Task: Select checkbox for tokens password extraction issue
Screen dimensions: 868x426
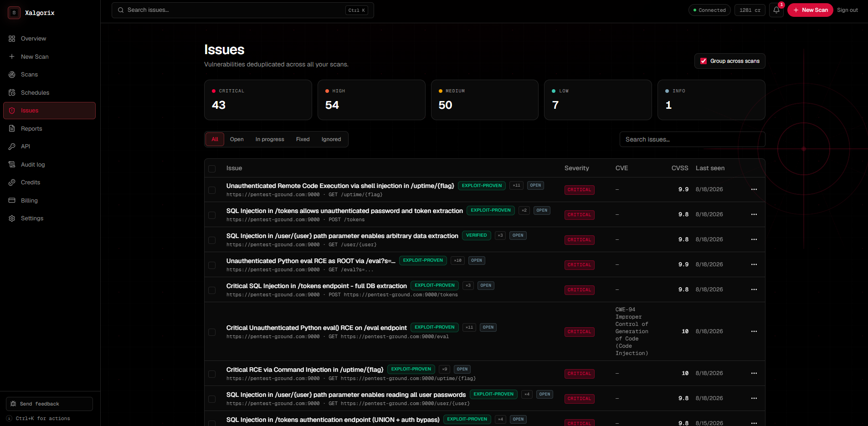Action: tap(212, 215)
